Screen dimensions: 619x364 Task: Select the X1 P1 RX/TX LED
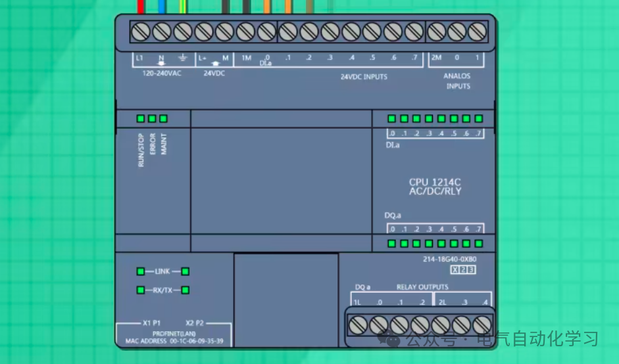coord(141,290)
